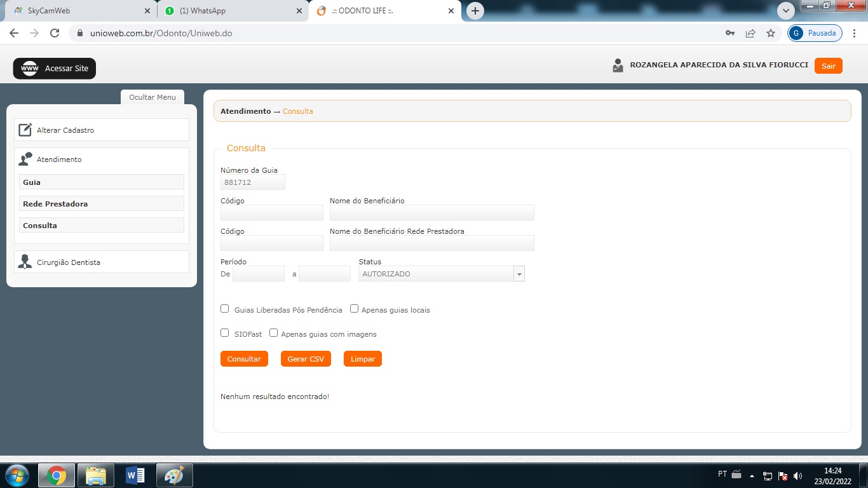Click the Acessar Site www icon
The height and width of the screenshot is (488, 868).
click(30, 69)
